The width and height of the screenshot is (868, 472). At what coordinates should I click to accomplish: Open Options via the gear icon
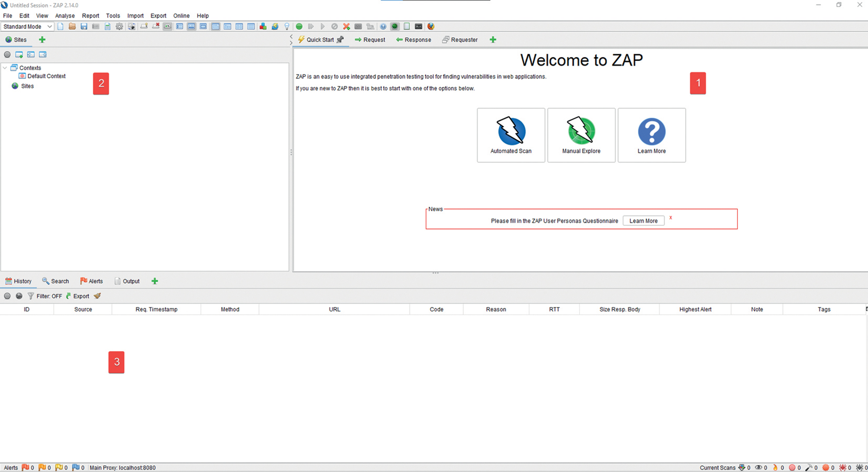point(119,26)
